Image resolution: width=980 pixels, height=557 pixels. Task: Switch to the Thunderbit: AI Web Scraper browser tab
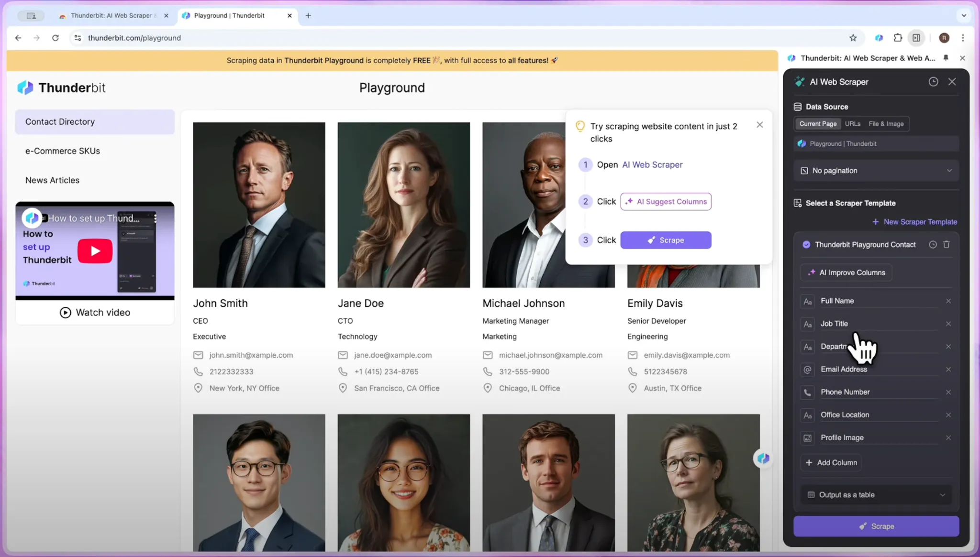pos(111,16)
